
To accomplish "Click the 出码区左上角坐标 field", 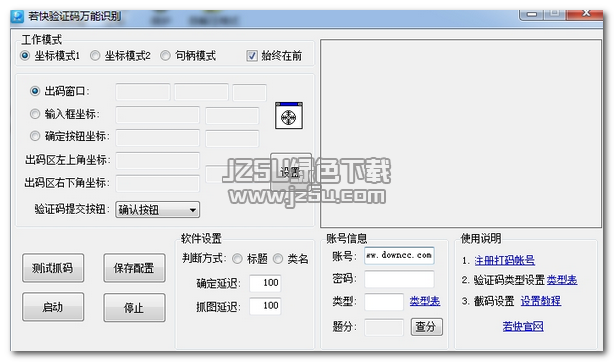I will tap(157, 161).
